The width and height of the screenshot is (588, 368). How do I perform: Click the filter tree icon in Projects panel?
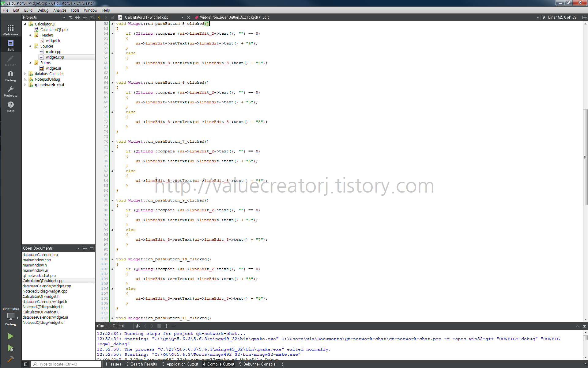tap(70, 17)
